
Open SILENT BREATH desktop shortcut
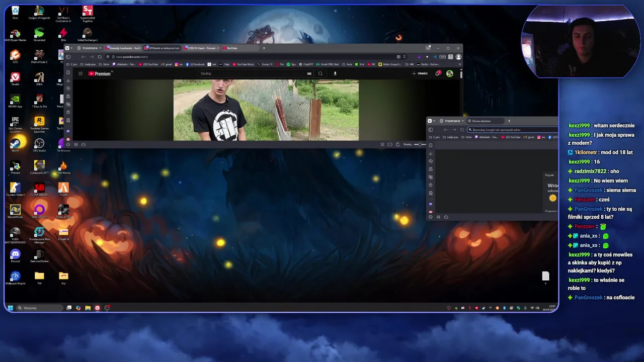coord(39,190)
